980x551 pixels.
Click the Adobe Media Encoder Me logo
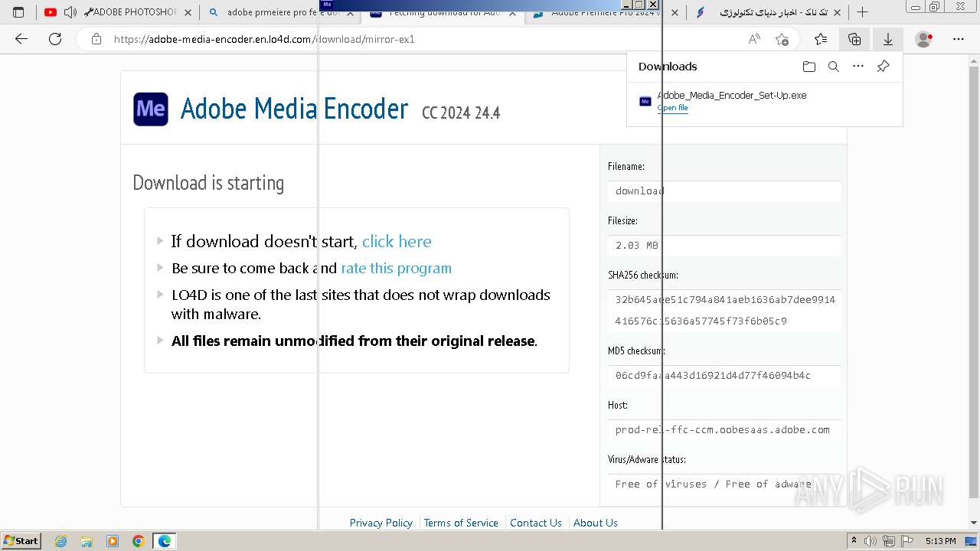tap(151, 109)
